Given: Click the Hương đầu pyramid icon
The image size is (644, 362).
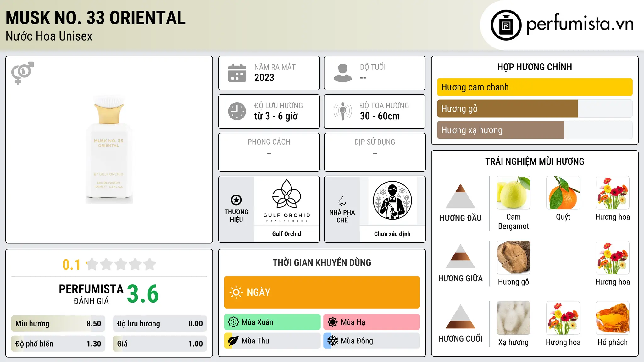Looking at the screenshot, I should (x=460, y=196).
